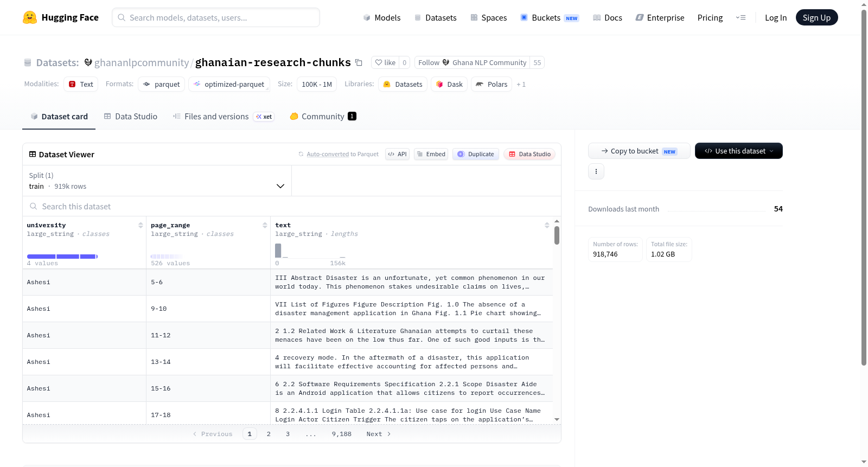This screenshot has height=467, width=868.
Task: Click Log In
Action: point(775,17)
